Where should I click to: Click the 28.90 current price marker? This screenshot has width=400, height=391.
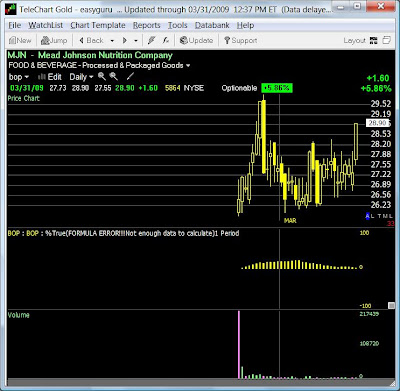[377, 123]
